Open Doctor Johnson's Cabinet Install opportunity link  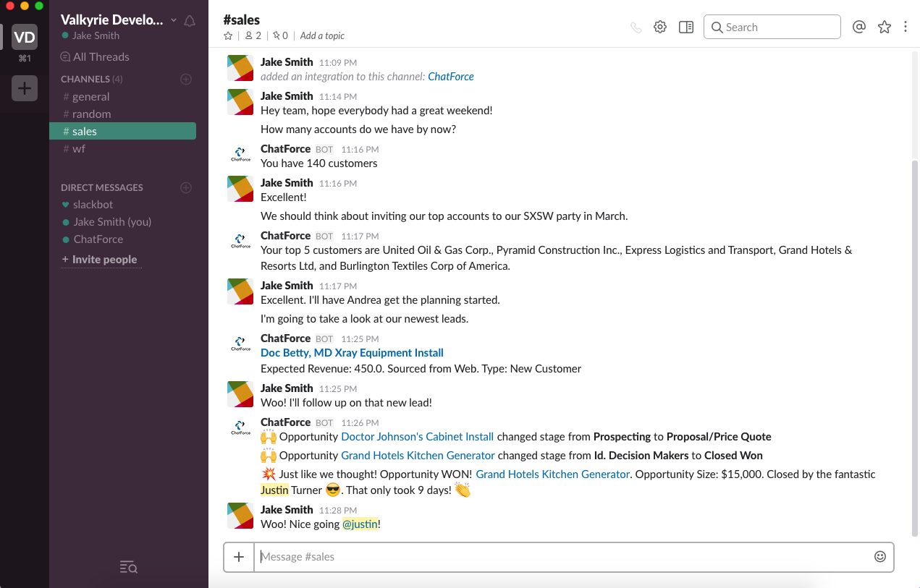[x=417, y=437]
